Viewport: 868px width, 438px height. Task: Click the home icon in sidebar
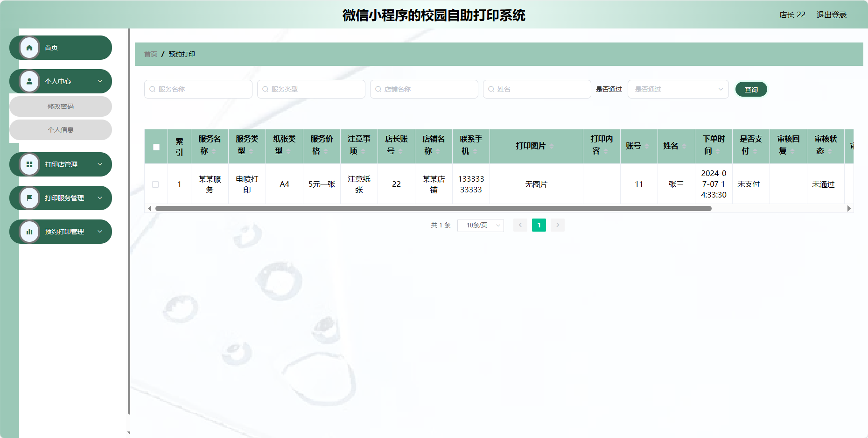point(29,48)
